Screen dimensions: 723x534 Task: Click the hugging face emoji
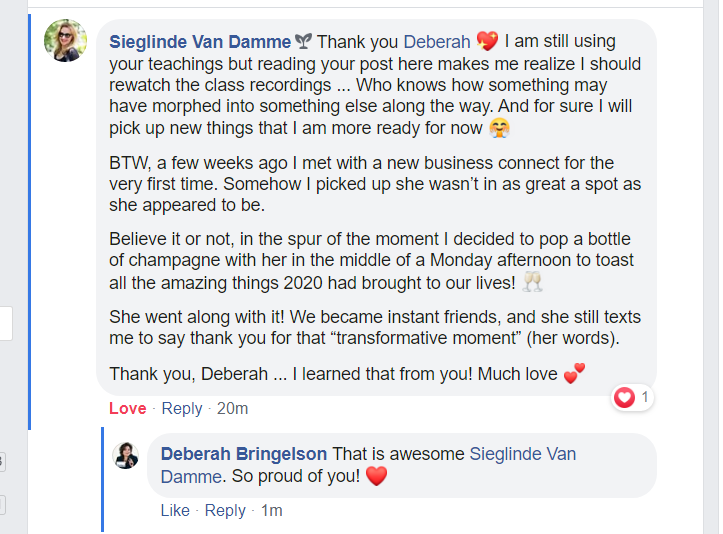pyautogui.click(x=500, y=129)
